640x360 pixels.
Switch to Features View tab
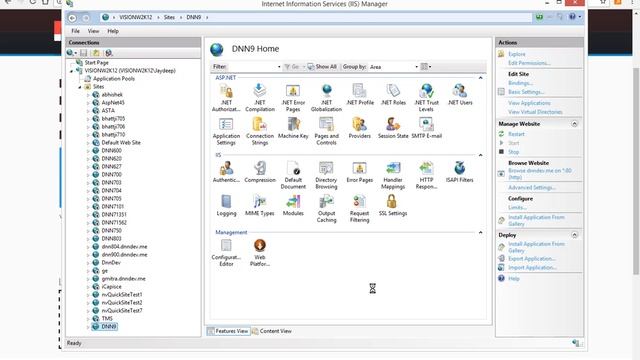[228, 331]
